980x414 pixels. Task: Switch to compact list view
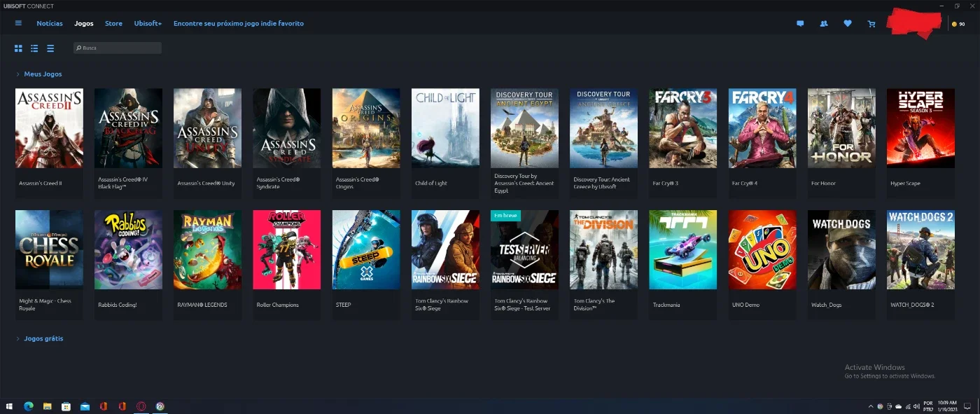pyautogui.click(x=50, y=48)
